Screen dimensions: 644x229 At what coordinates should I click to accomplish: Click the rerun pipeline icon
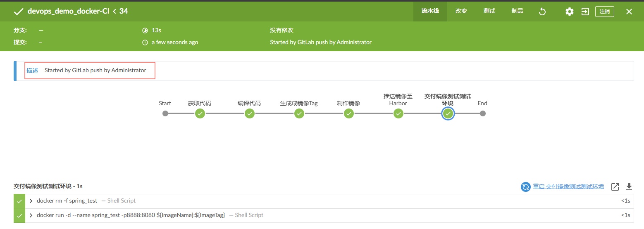(x=542, y=12)
